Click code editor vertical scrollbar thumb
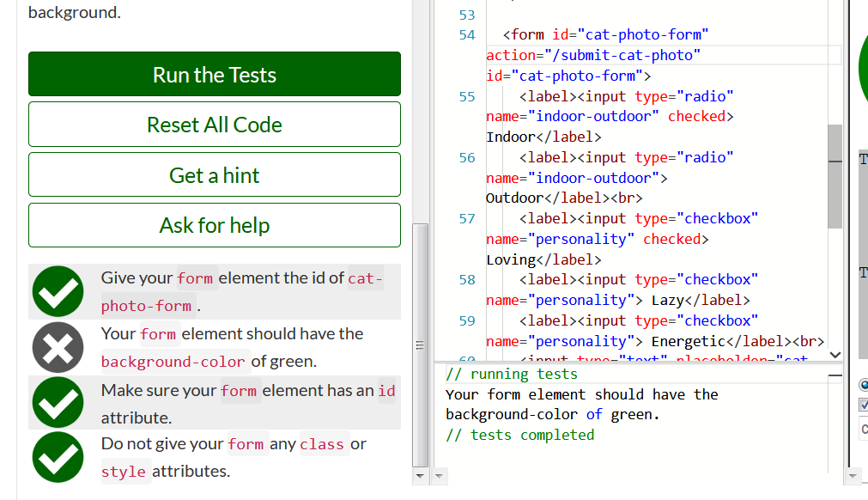Viewport: 868px width, 500px height. 835,176
